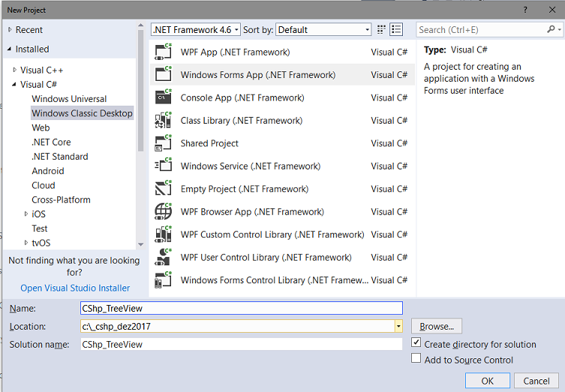Click the Solution name input field
The height and width of the screenshot is (392, 565).
(242, 344)
